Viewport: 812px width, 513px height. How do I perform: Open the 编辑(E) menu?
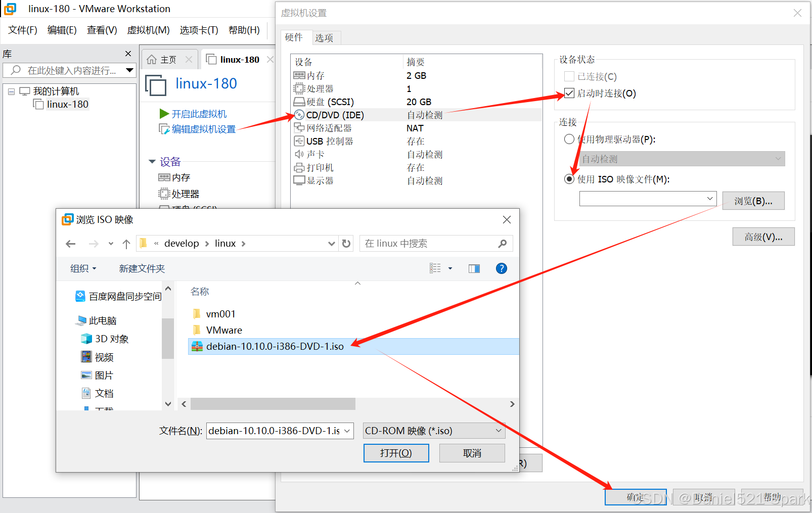click(x=62, y=30)
